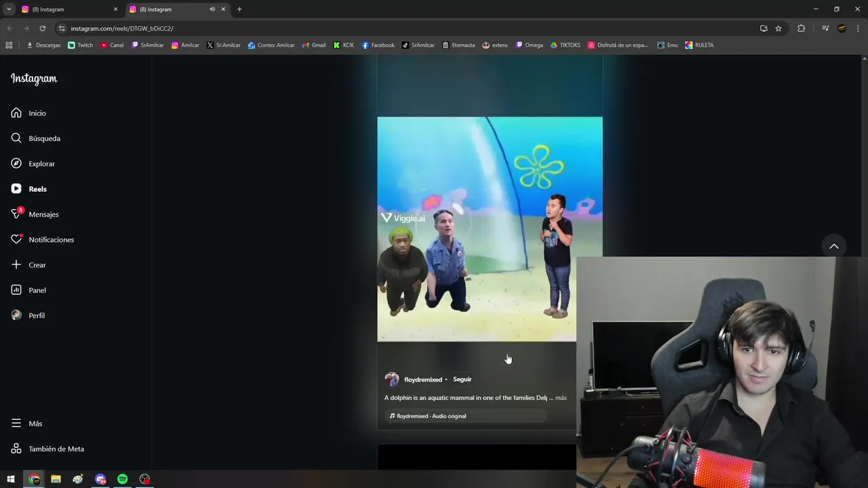Open Spotify from taskbar
This screenshot has width=868, height=488.
pyautogui.click(x=122, y=479)
